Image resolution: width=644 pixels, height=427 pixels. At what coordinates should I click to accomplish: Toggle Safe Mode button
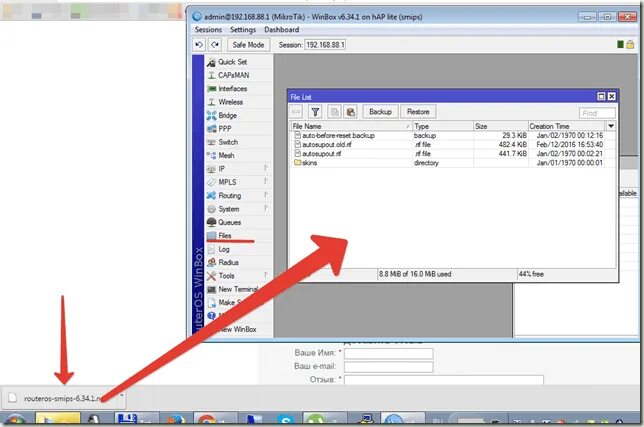click(248, 45)
